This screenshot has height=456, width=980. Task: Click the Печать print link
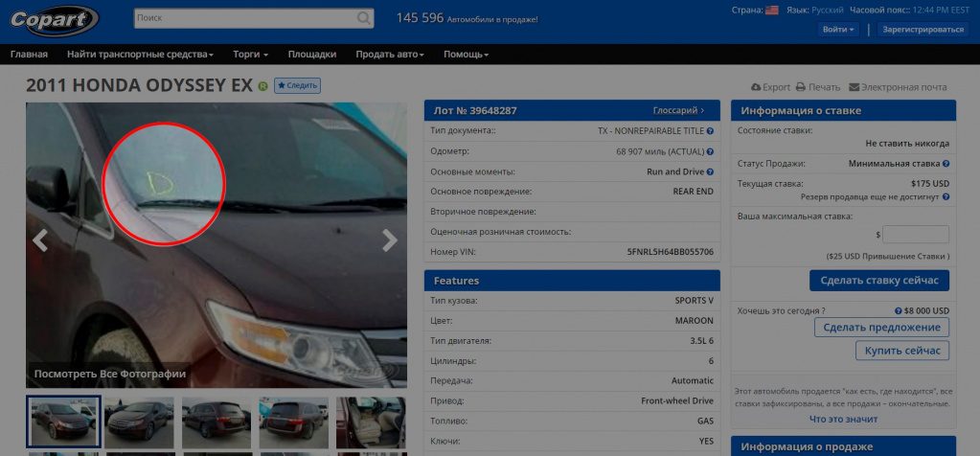(818, 87)
